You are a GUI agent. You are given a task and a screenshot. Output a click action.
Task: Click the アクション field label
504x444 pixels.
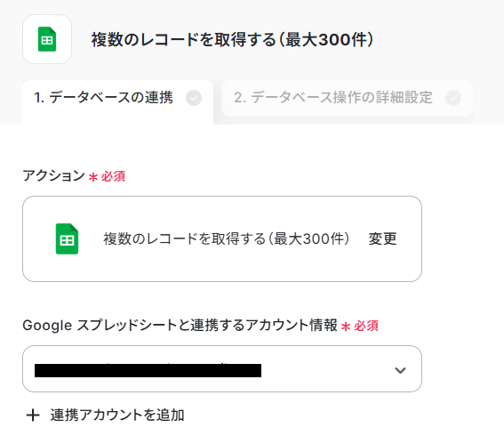coord(53,175)
